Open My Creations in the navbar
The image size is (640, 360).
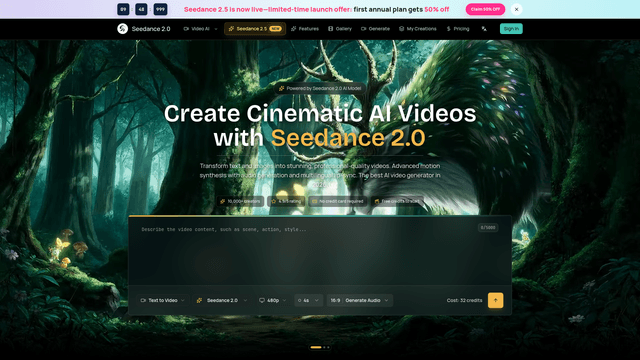(x=418, y=29)
